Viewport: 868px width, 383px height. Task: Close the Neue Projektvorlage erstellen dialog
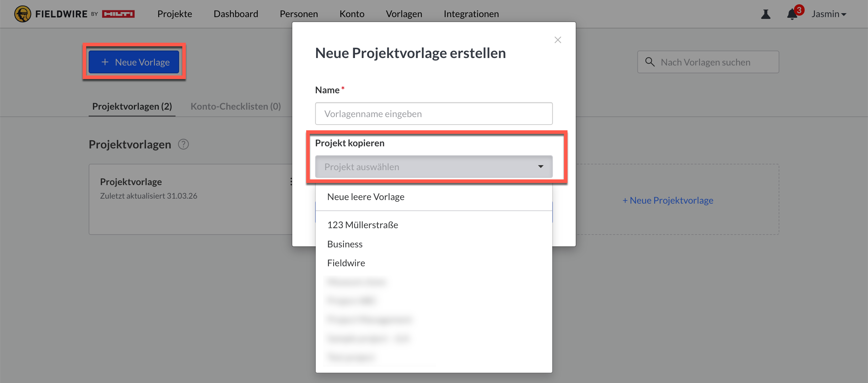[558, 40]
